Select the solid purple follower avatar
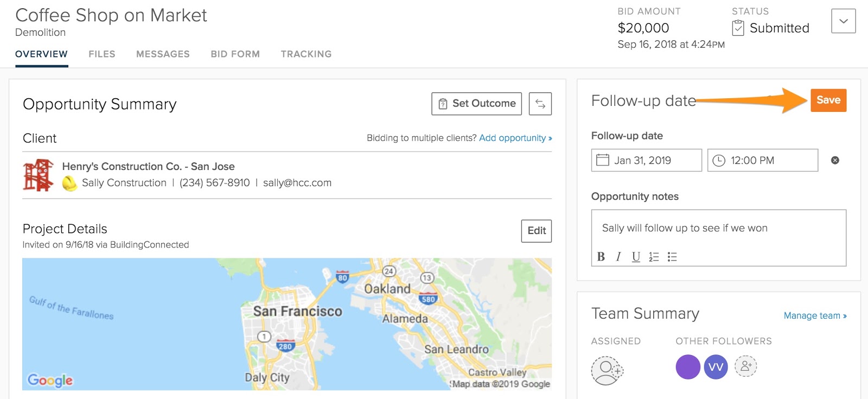This screenshot has height=399, width=868. [x=687, y=367]
